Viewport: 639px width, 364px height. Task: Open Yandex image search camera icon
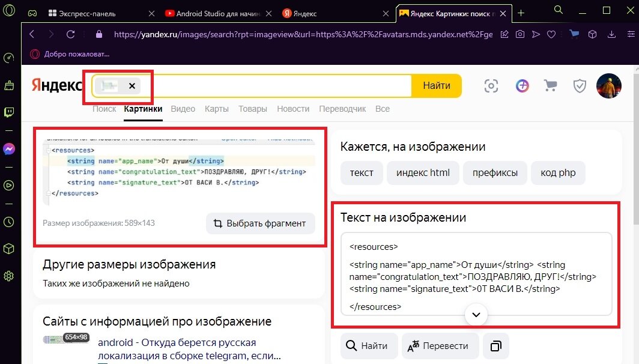click(x=491, y=86)
